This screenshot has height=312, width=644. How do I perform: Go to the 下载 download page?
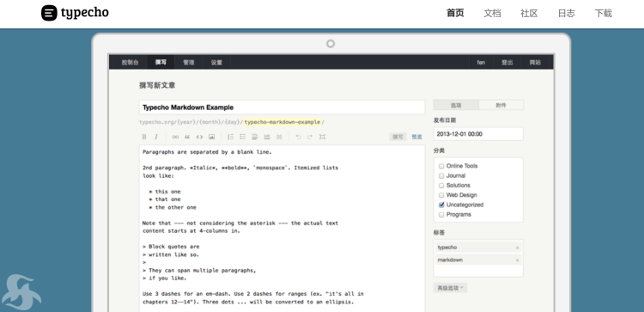point(604,13)
